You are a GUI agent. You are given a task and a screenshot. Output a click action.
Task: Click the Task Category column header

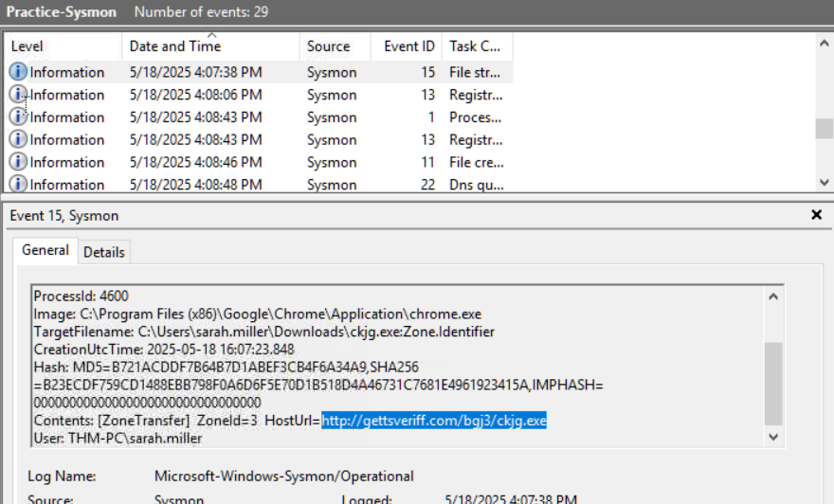476,46
